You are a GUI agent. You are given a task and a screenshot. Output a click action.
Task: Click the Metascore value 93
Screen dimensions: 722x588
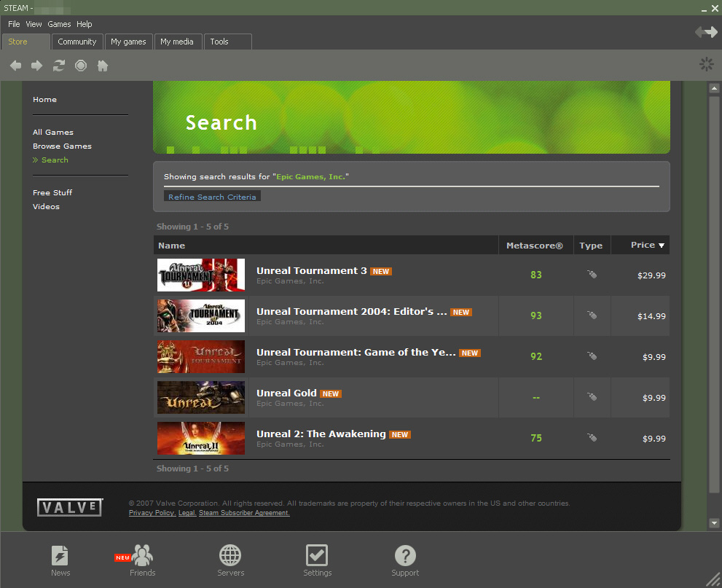tap(536, 316)
